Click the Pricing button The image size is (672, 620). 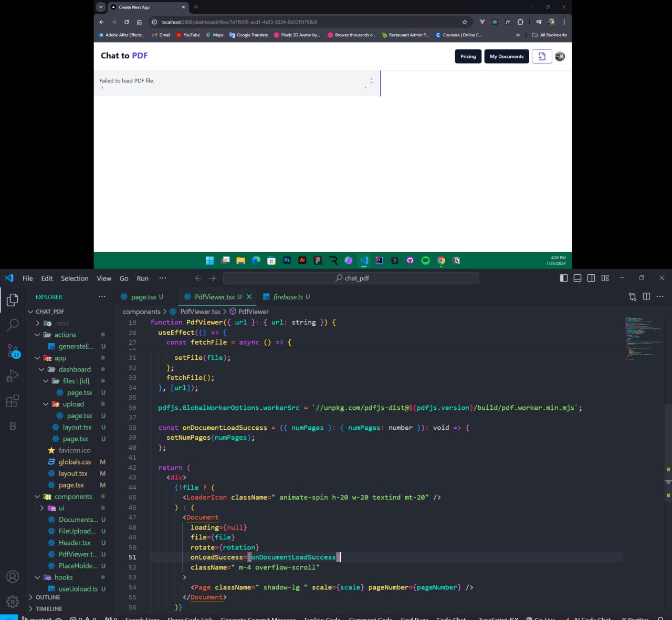coord(468,56)
